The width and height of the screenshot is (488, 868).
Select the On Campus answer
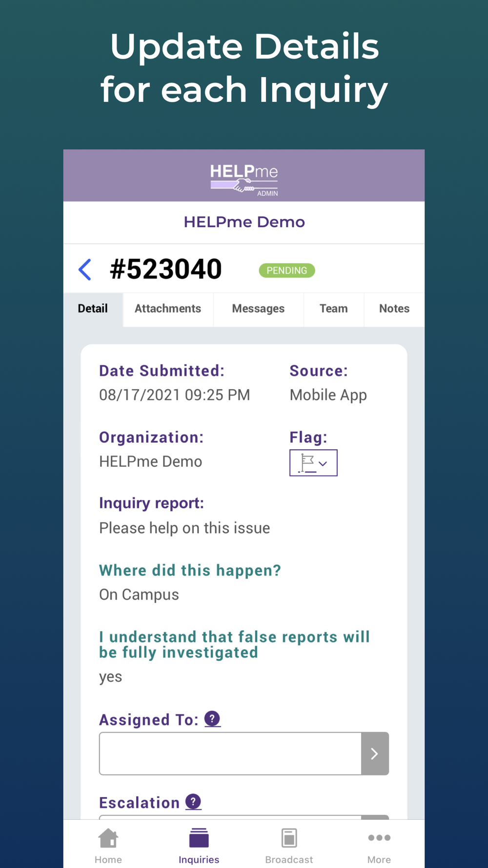pos(139,595)
